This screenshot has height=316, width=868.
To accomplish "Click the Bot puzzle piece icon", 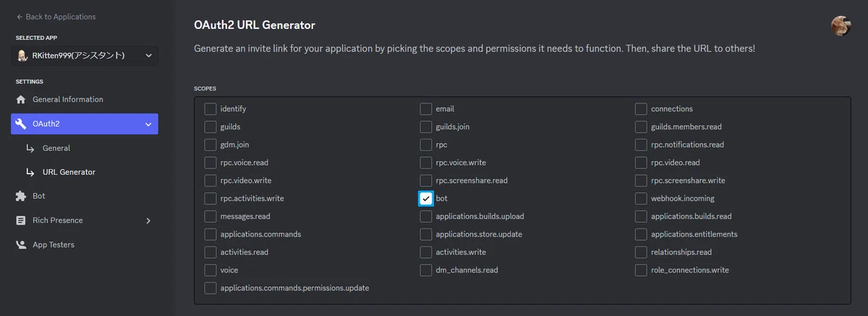I will point(21,196).
